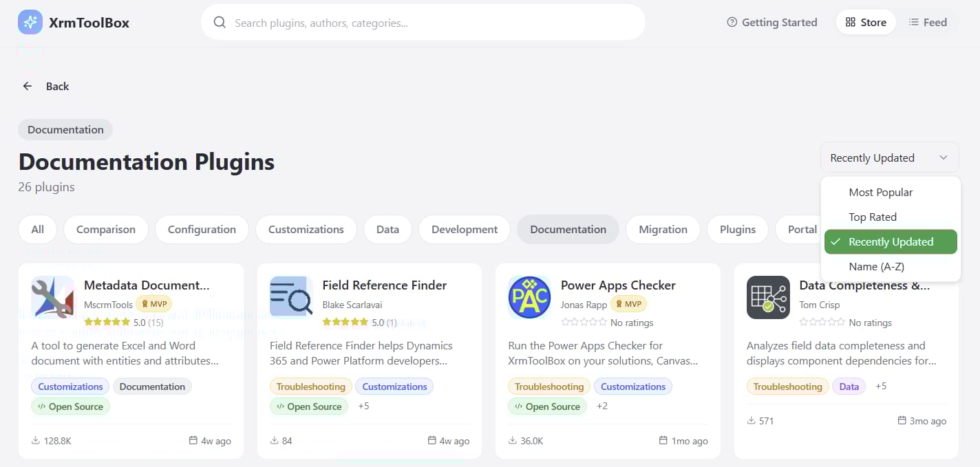This screenshot has height=467, width=980.
Task: Click author name MscrmTools
Action: click(x=108, y=305)
